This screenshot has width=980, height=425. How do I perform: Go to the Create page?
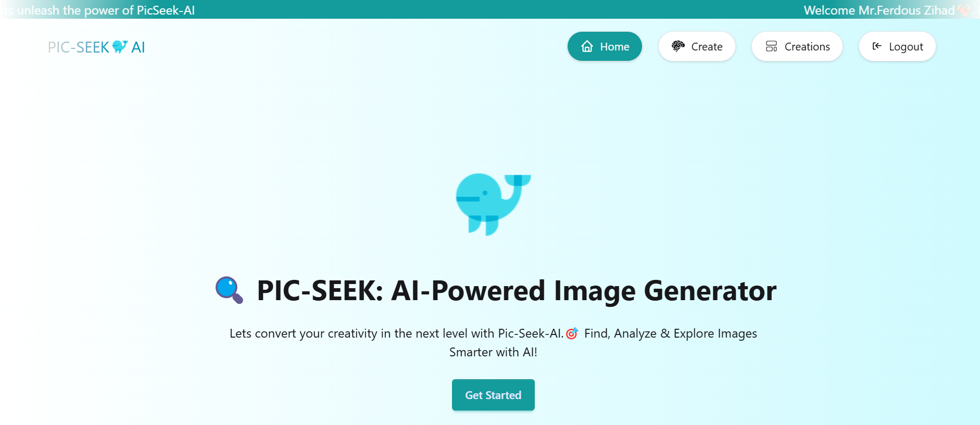coord(697,46)
